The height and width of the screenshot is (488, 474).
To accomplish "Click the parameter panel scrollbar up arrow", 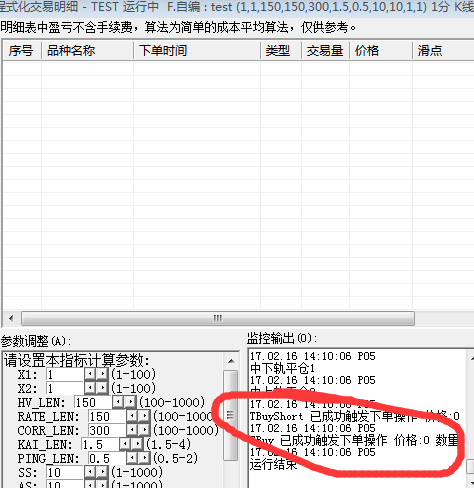I will coord(231,361).
